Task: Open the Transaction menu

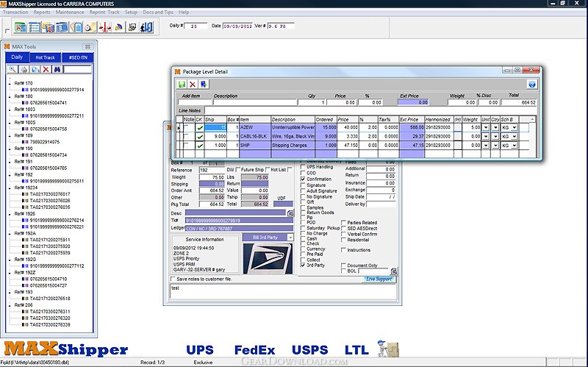Action: (15, 12)
